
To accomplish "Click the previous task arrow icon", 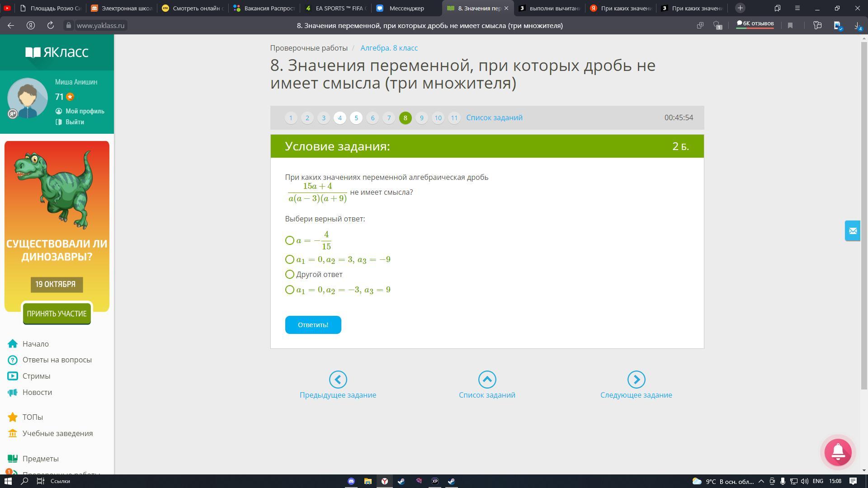I will click(x=338, y=380).
